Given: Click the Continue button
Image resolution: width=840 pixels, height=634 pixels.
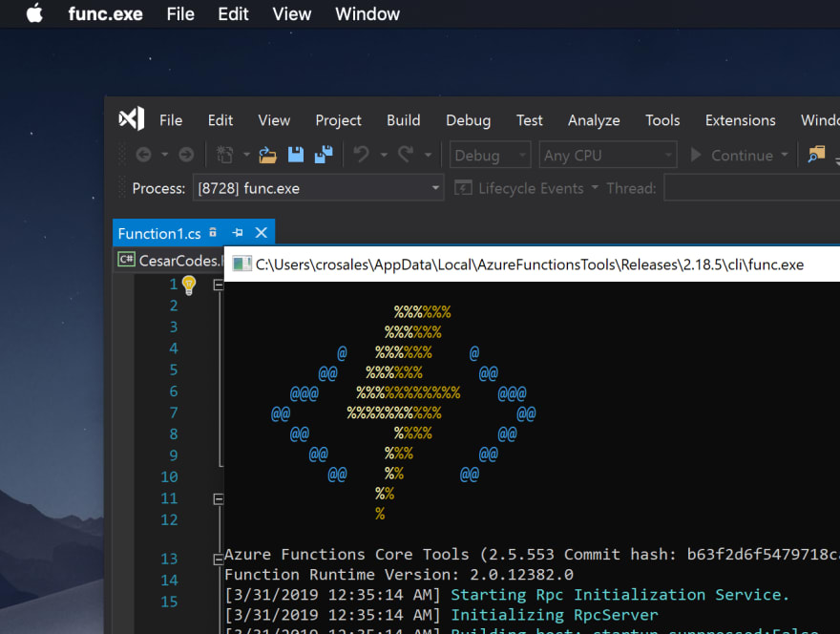Looking at the screenshot, I should 731,156.
